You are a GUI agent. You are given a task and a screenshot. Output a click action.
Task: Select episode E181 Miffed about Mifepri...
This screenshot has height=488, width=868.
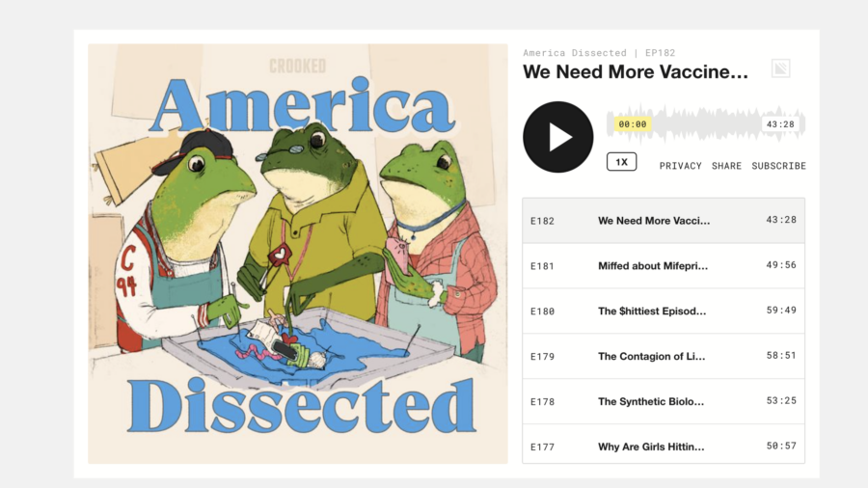pyautogui.click(x=664, y=265)
